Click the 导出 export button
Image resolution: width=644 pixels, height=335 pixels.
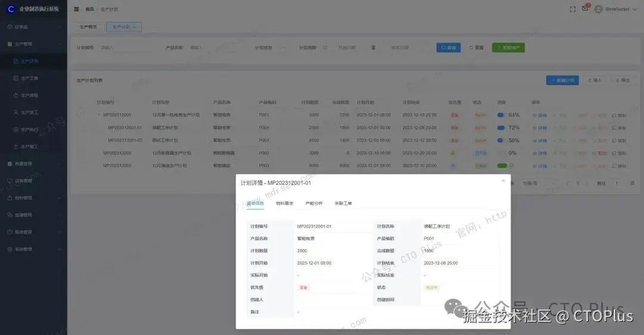tap(623, 80)
